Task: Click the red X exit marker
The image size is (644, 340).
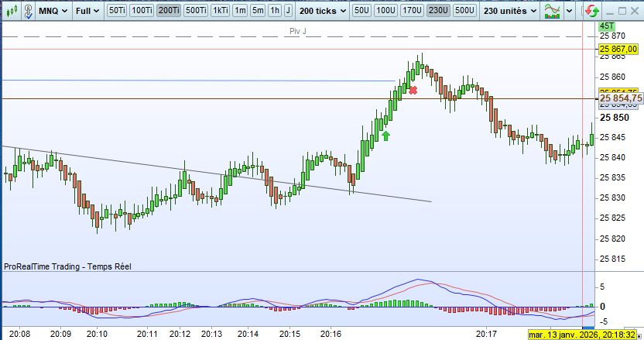Action: pos(413,90)
